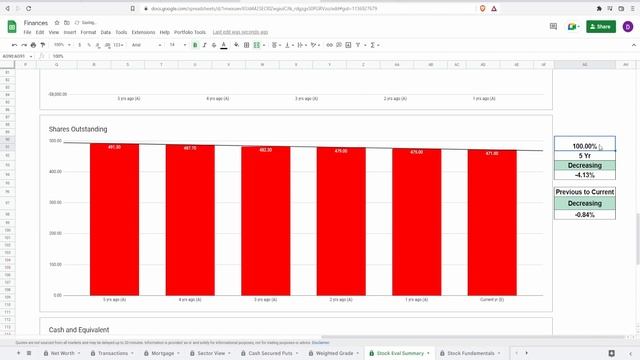
Task: Decrease decimal places
Action: click(x=98, y=45)
